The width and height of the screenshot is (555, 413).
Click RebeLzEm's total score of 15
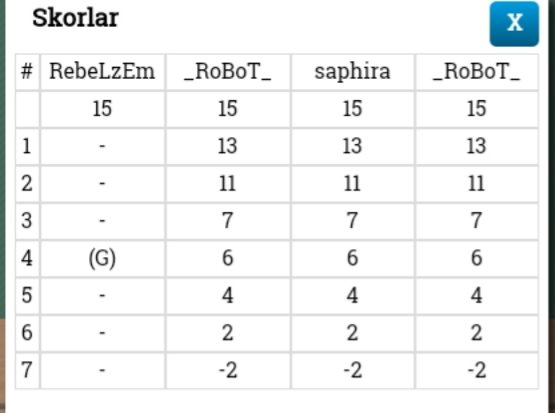click(102, 109)
